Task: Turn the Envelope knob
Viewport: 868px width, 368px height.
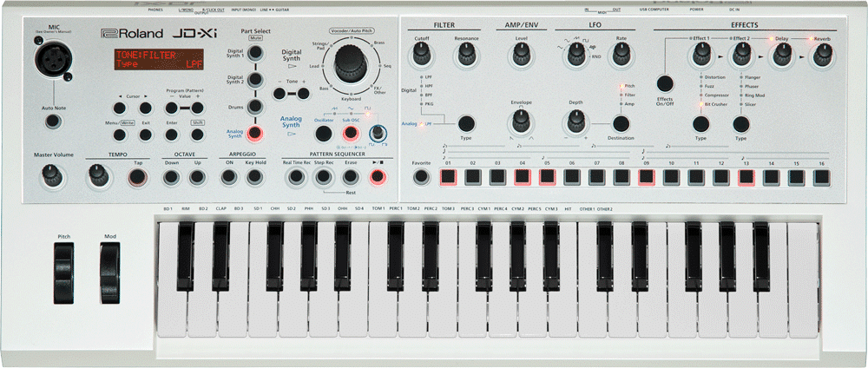Action: point(521,121)
